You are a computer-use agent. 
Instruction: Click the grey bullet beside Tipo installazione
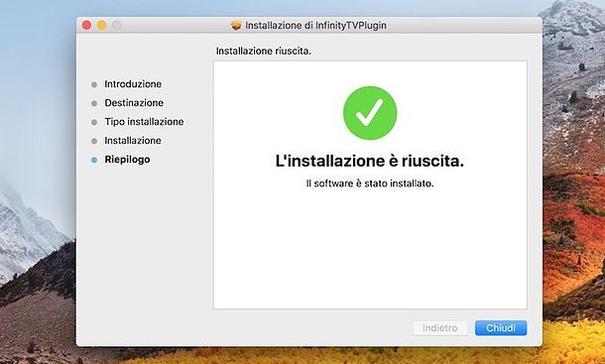click(94, 122)
